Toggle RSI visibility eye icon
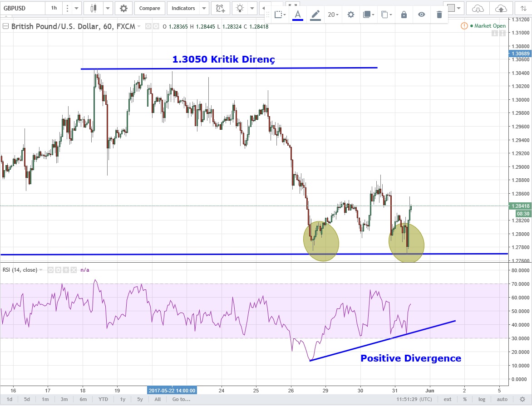The image size is (532, 406). 50,270
